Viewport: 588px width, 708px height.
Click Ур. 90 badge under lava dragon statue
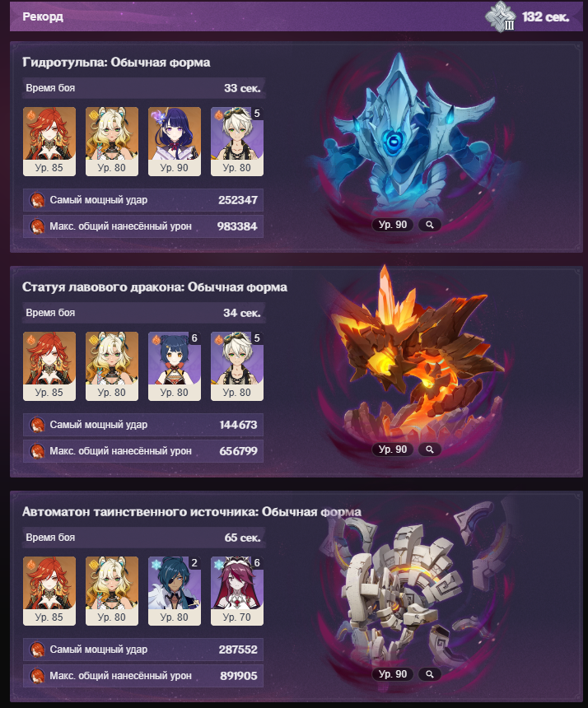click(393, 449)
